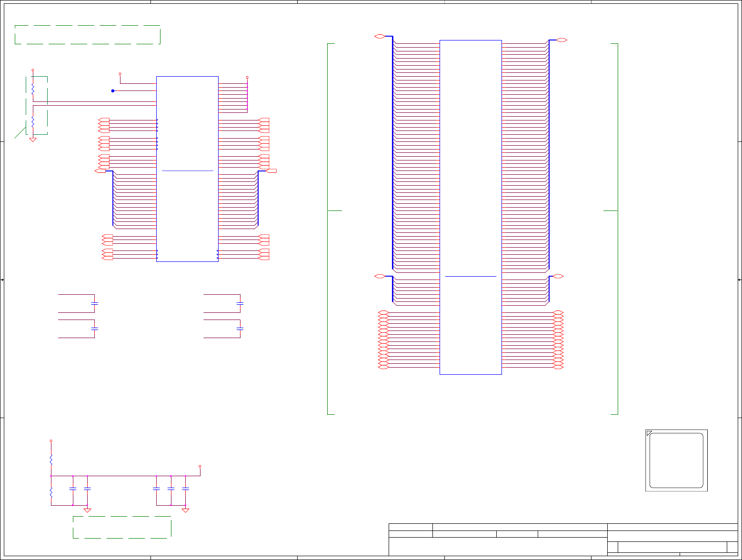Select the bus port at large IC's upper-left bus

pos(380,36)
